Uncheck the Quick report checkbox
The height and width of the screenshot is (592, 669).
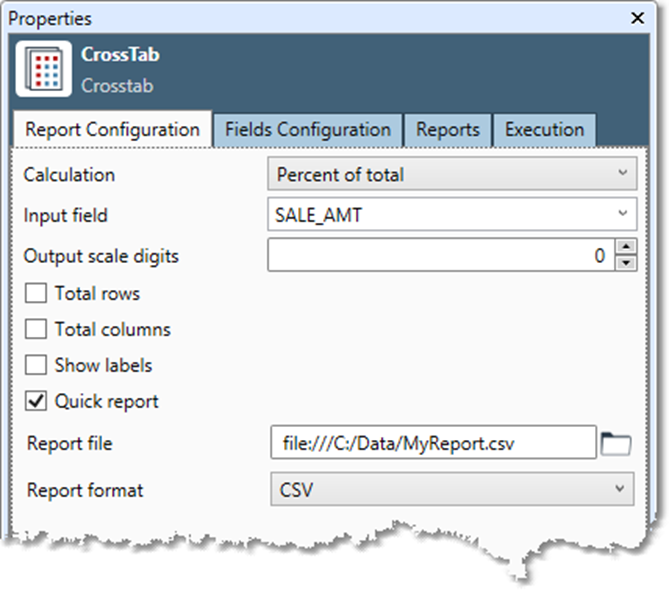(x=36, y=402)
